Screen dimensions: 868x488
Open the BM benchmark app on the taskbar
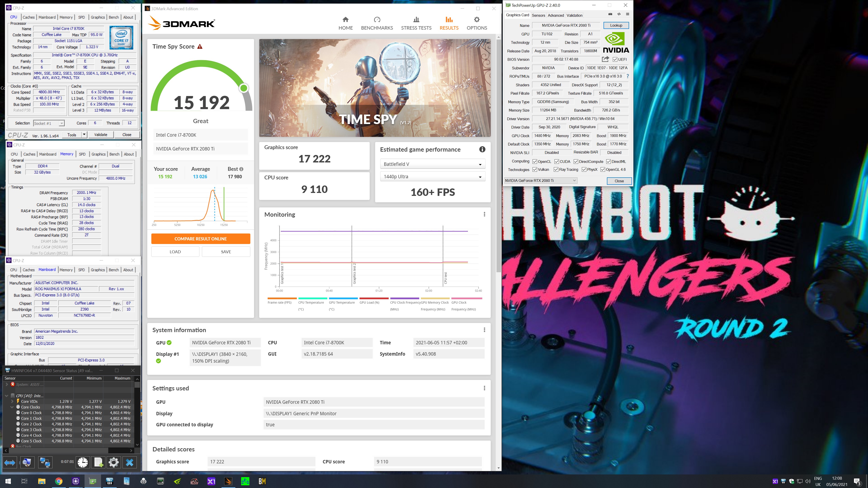(262, 481)
